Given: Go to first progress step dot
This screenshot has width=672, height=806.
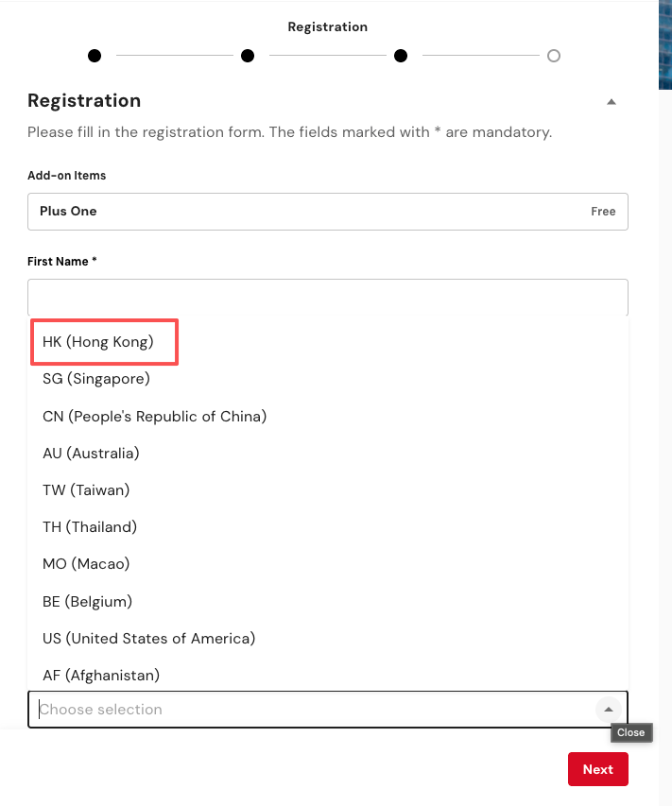Looking at the screenshot, I should pos(95,56).
